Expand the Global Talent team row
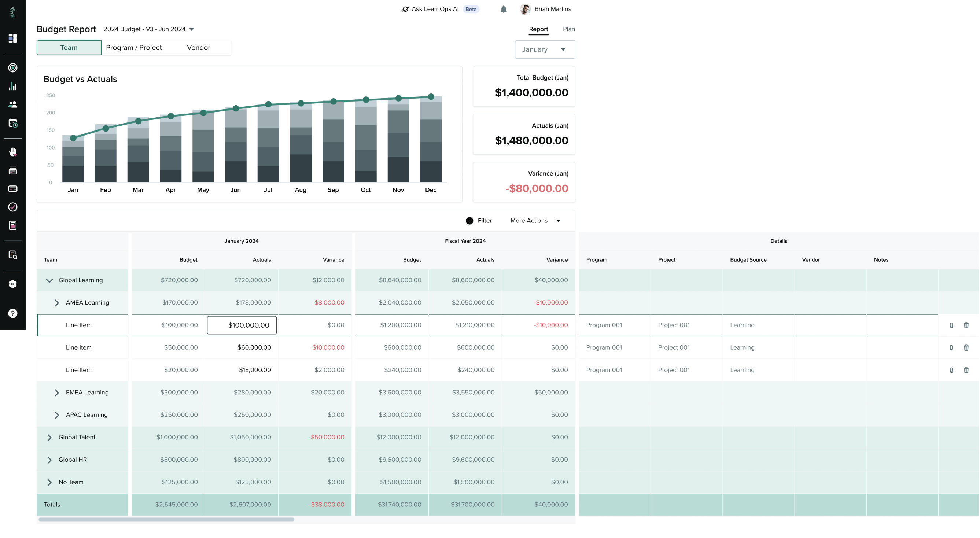Screen dimensions: 980x538 (49, 437)
